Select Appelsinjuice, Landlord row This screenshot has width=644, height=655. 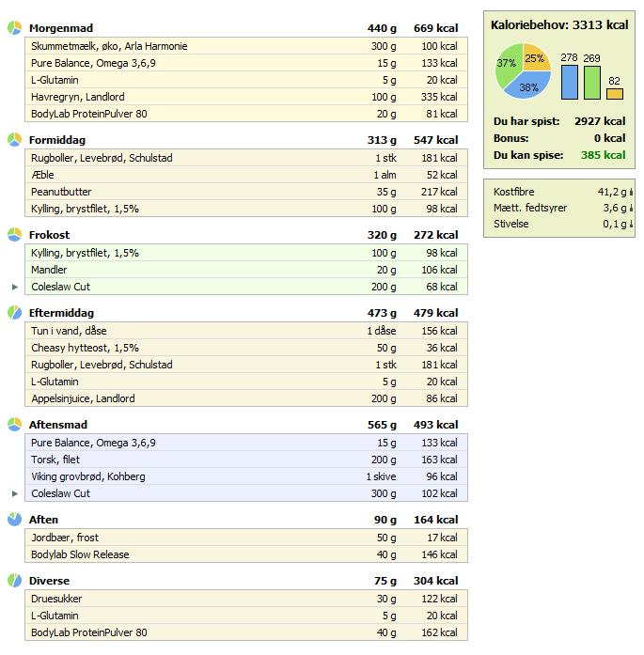[246, 398]
